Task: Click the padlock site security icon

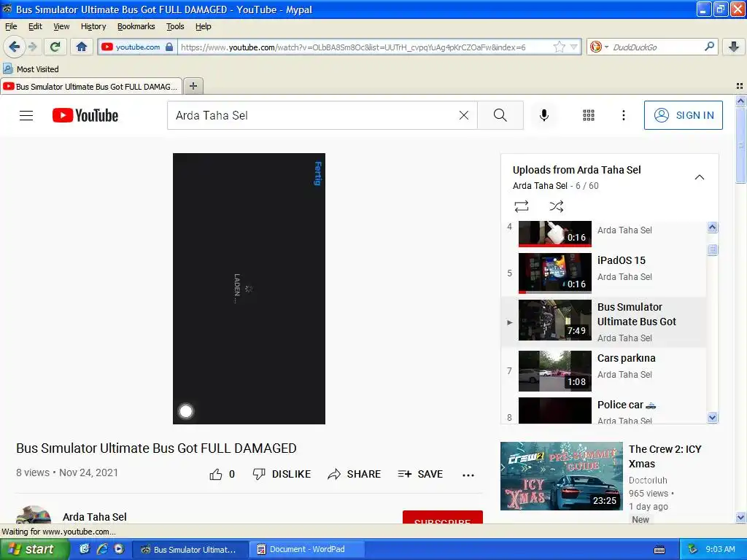Action: point(169,47)
